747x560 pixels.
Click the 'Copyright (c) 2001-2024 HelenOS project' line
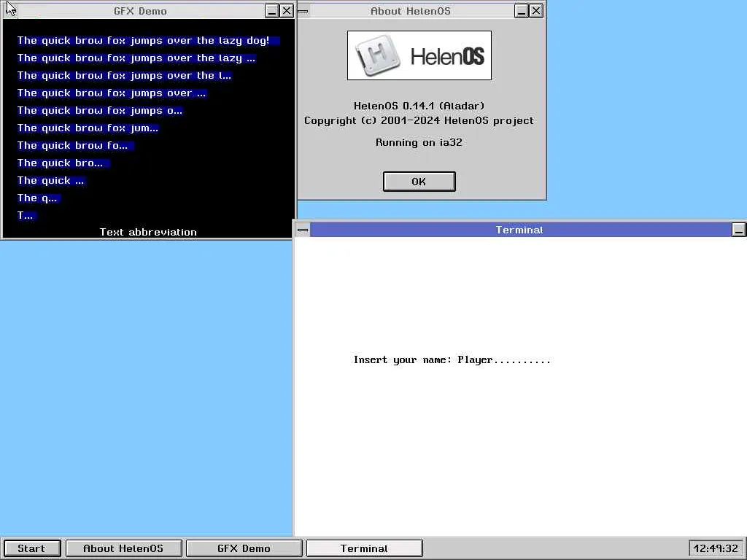coord(419,120)
